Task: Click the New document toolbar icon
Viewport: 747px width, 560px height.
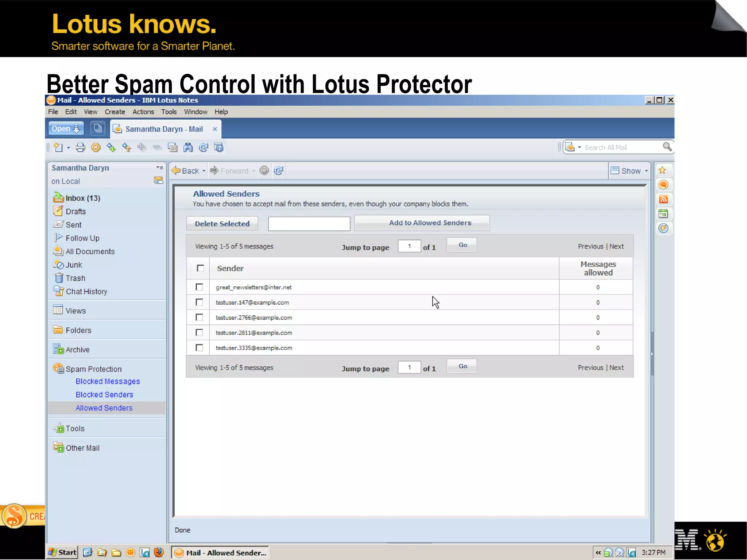Action: (x=58, y=147)
